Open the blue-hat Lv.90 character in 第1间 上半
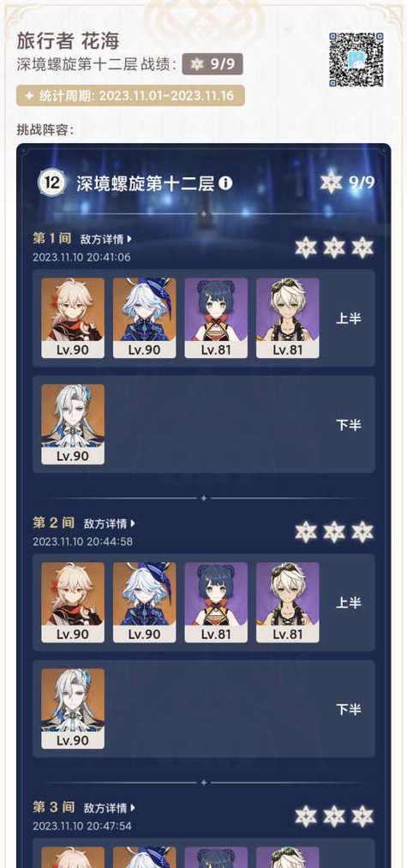This screenshot has width=407, height=868. pos(145,318)
